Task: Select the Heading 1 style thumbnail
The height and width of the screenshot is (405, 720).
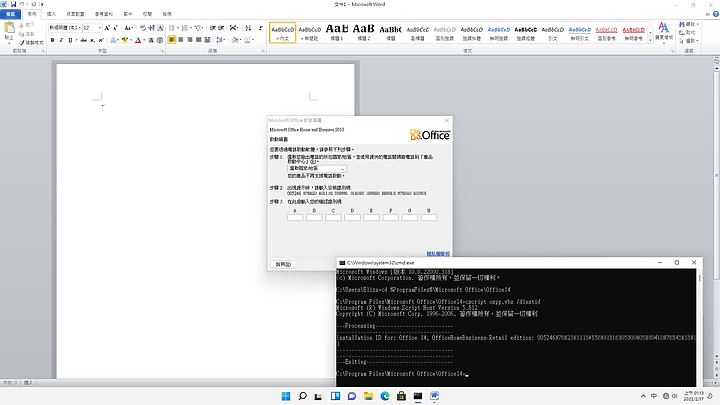Action: click(x=337, y=32)
